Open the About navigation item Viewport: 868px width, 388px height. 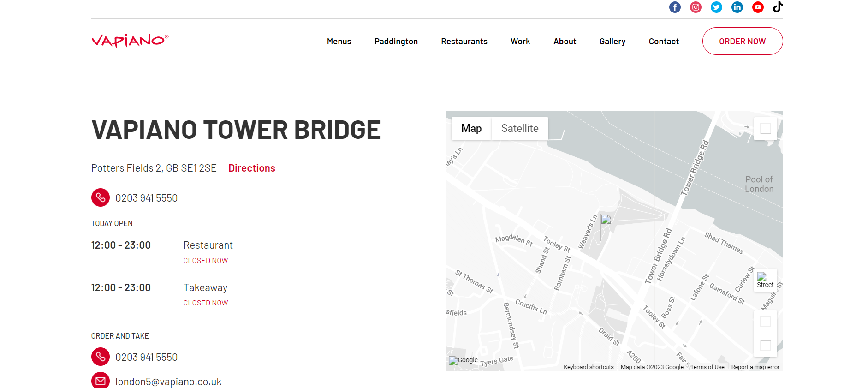coord(565,42)
